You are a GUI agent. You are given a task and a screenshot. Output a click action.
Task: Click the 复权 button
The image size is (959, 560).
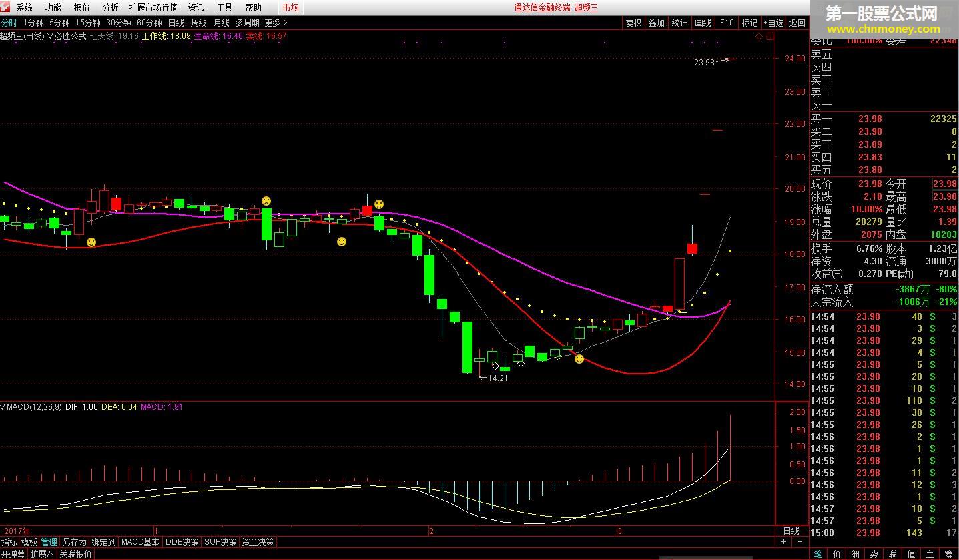[633, 23]
